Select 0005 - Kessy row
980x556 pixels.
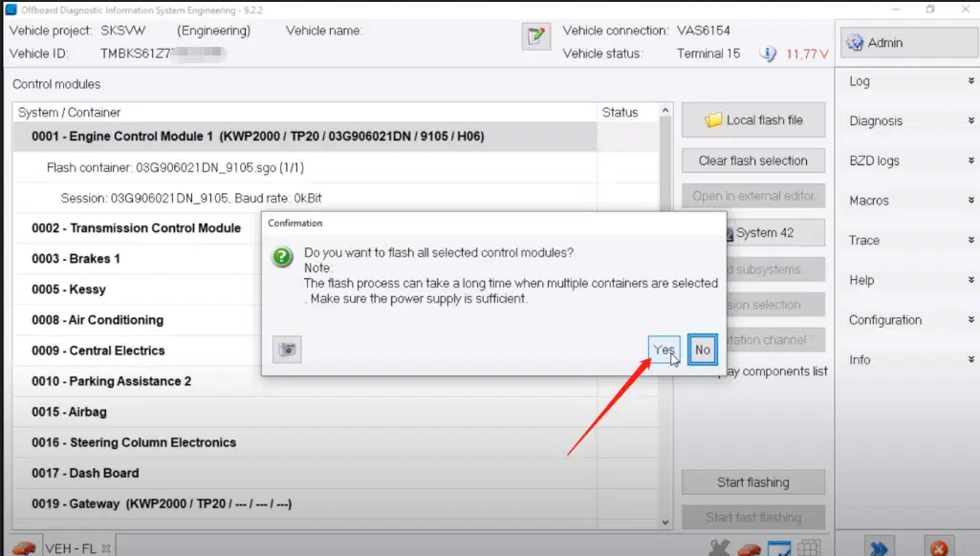138,289
